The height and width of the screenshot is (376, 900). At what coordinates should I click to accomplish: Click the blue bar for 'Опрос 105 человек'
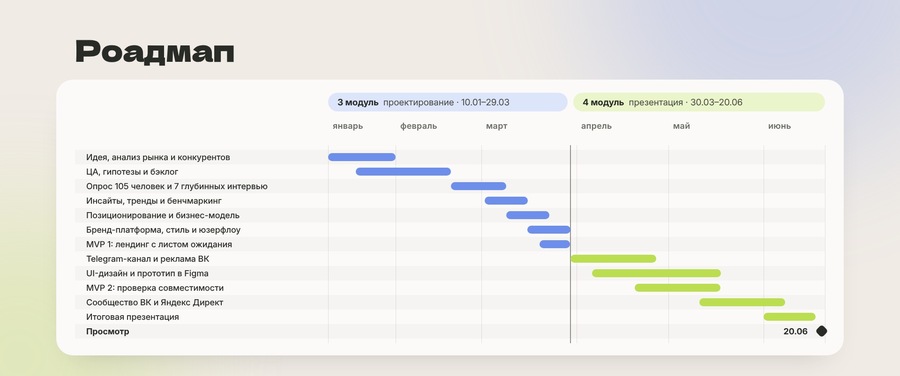479,186
